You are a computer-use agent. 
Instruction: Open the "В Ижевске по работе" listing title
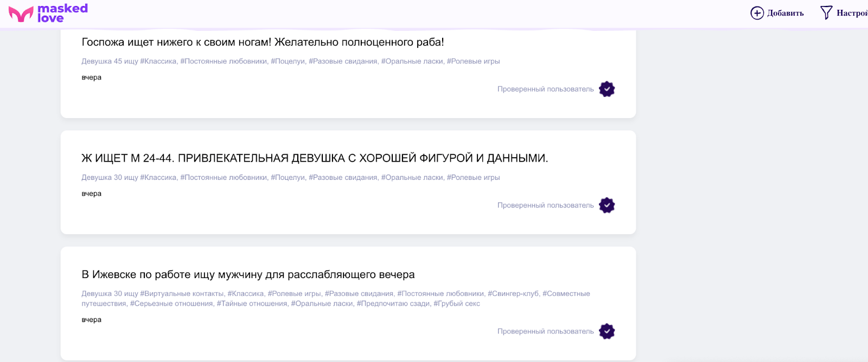248,275
